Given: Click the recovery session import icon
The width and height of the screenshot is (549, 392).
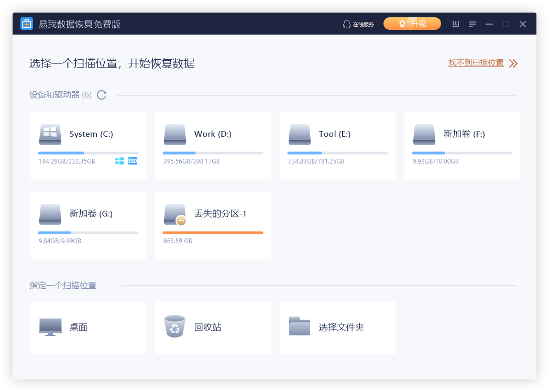Looking at the screenshot, I should (x=455, y=24).
